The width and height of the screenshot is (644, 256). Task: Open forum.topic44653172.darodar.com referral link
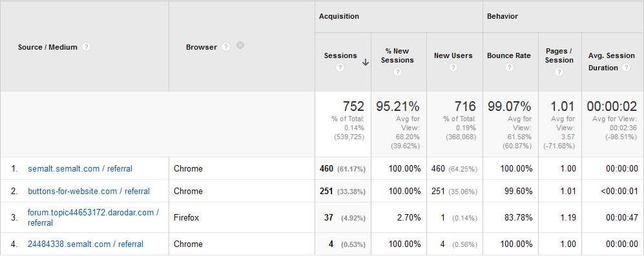coord(93,218)
